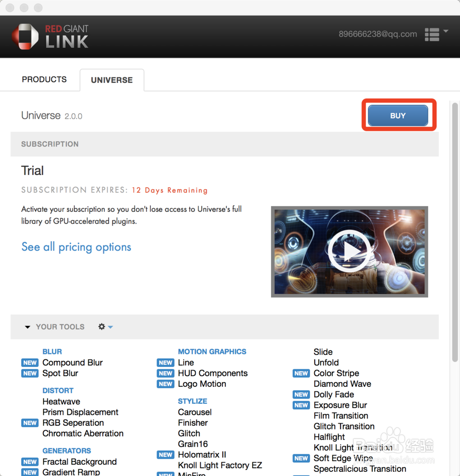Select Film Transition entry
The height and width of the screenshot is (476, 460).
click(x=341, y=416)
